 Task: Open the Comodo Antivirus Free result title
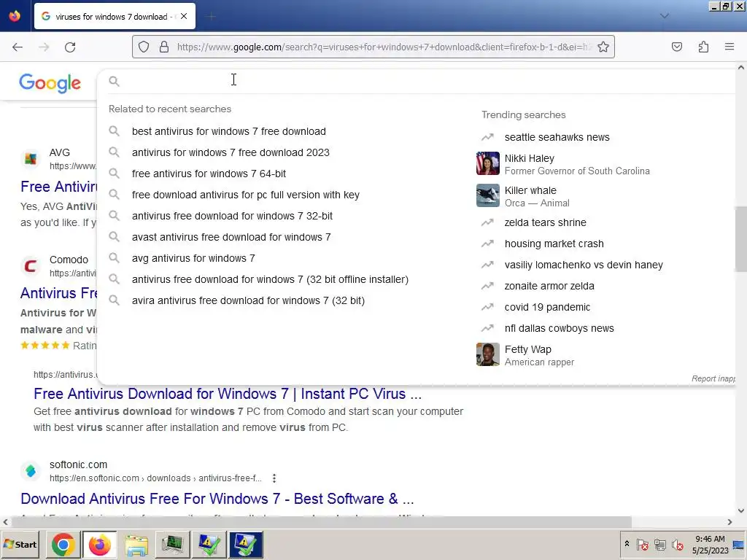tap(58, 293)
